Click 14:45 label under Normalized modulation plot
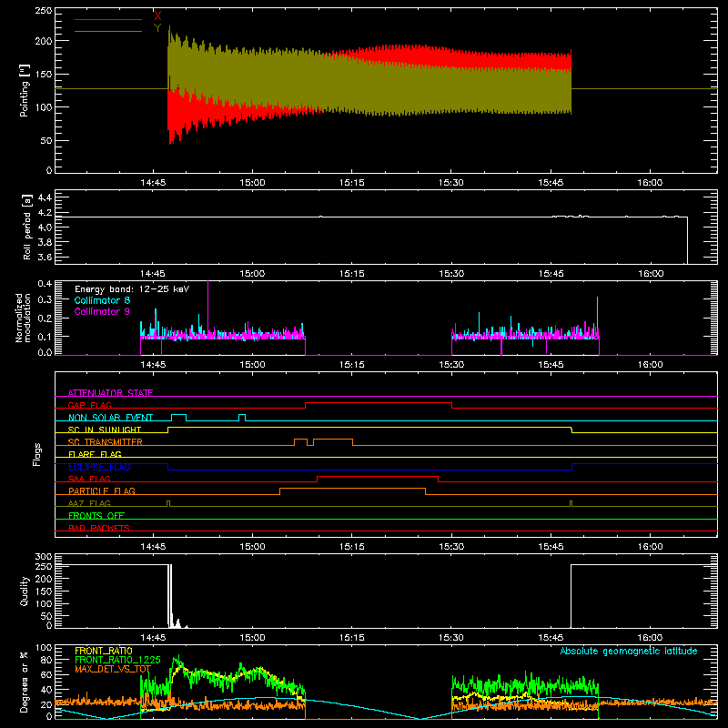The width and height of the screenshot is (728, 728). (153, 365)
